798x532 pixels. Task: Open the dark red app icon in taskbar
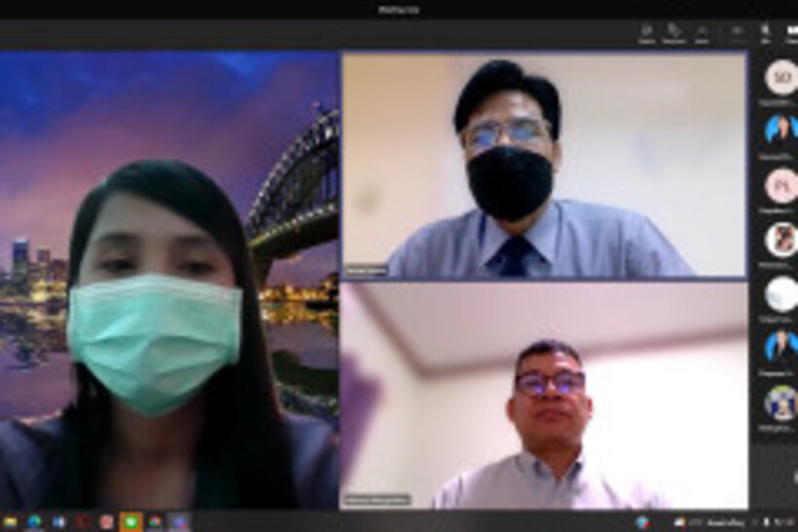coord(83,522)
